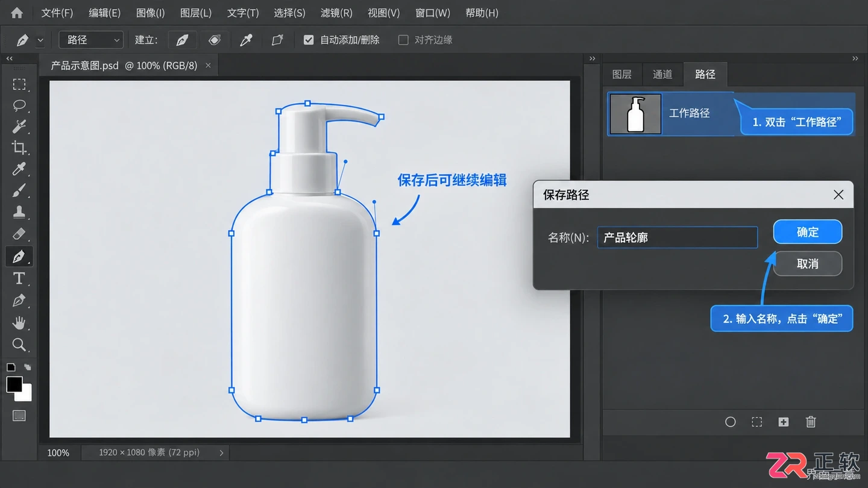
Task: Select the Eyedropper tool in left toolbar
Action: 19,169
